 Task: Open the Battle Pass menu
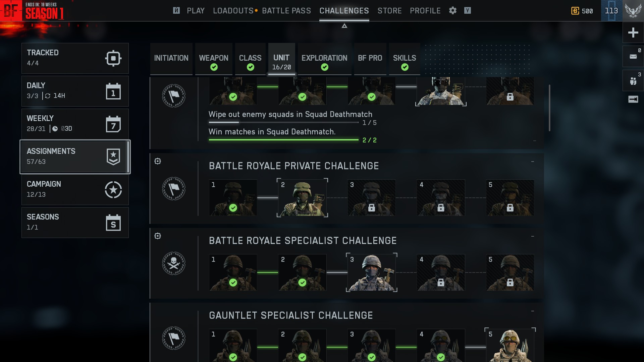(286, 11)
